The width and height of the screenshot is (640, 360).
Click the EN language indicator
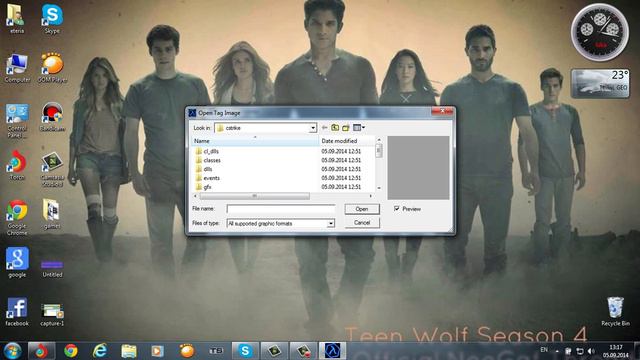pos(544,350)
